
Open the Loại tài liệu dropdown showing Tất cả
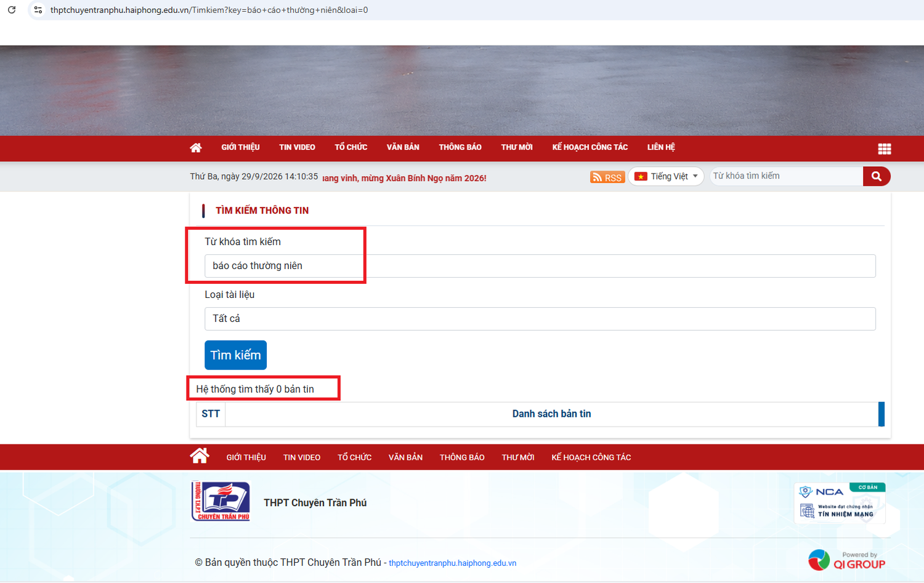[x=540, y=319]
